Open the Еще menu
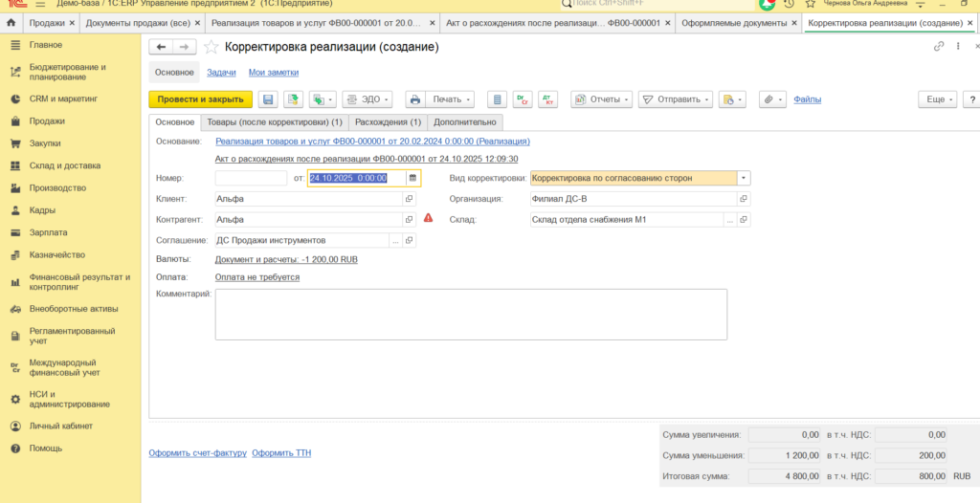The height and width of the screenshot is (503, 980). point(938,99)
